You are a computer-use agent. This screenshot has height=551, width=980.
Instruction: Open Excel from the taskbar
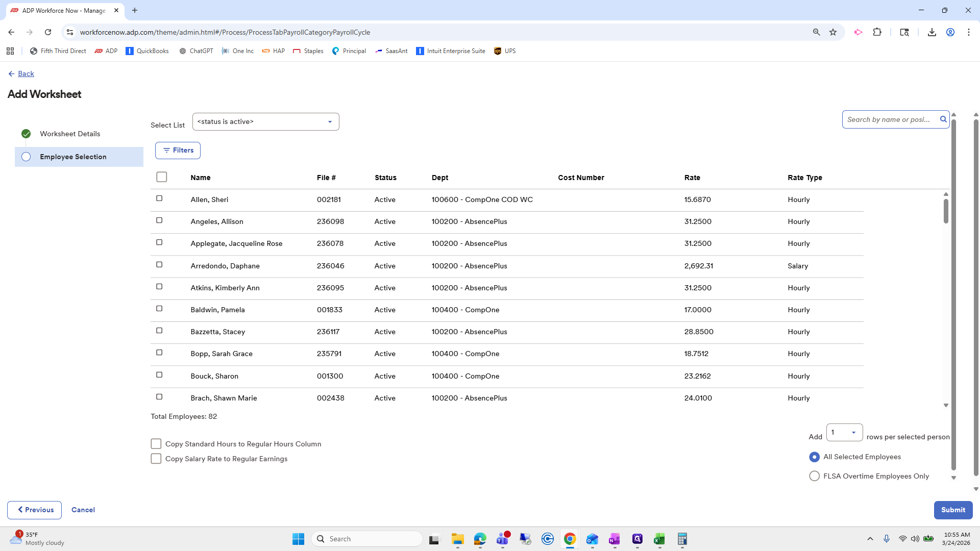(x=659, y=539)
